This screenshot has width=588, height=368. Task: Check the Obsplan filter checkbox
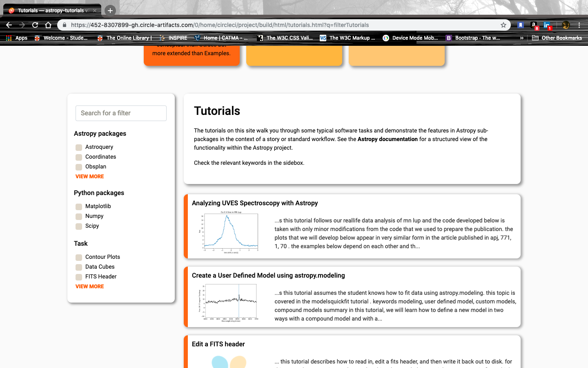79,167
